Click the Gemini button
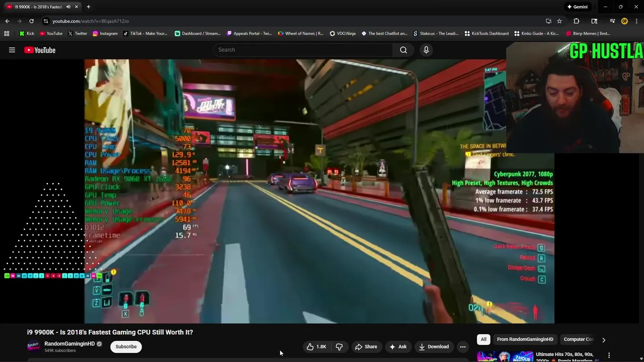 point(577,7)
